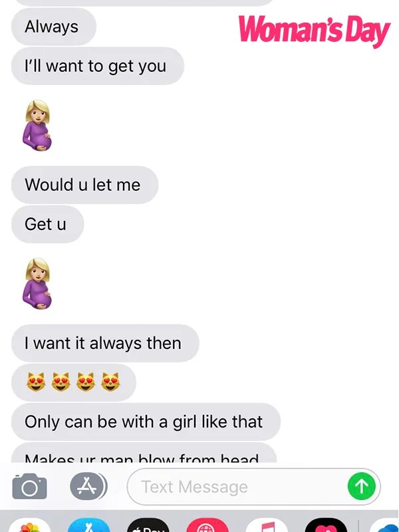
Task: Open the red #images search app
Action: tap(207, 525)
